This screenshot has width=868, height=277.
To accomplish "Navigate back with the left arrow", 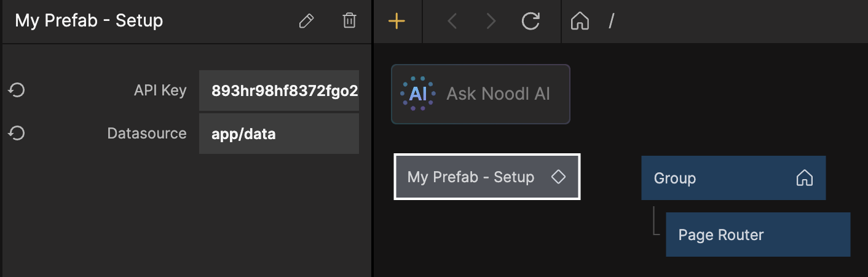I will click(452, 22).
